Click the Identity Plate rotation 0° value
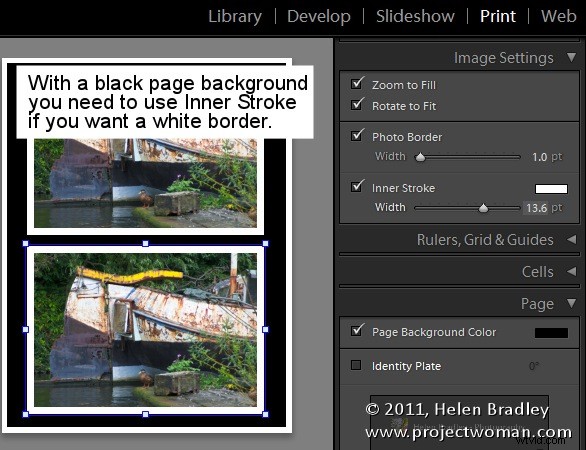 pyautogui.click(x=534, y=366)
